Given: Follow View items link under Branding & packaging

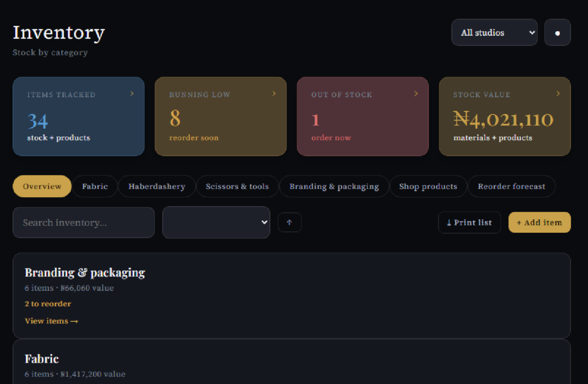Looking at the screenshot, I should tap(51, 321).
